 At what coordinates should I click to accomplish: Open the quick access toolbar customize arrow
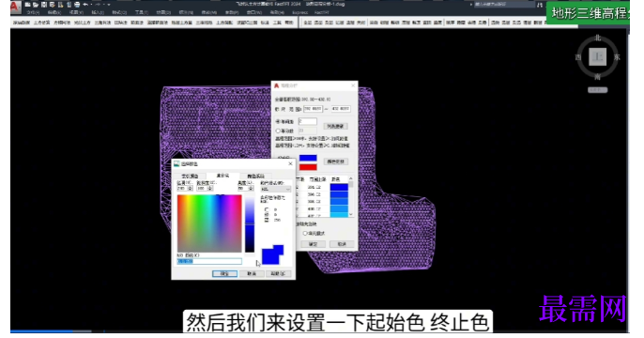(109, 5)
